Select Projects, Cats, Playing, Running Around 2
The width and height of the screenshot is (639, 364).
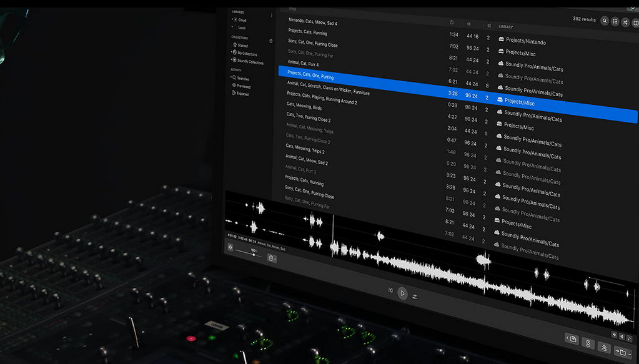[322, 97]
